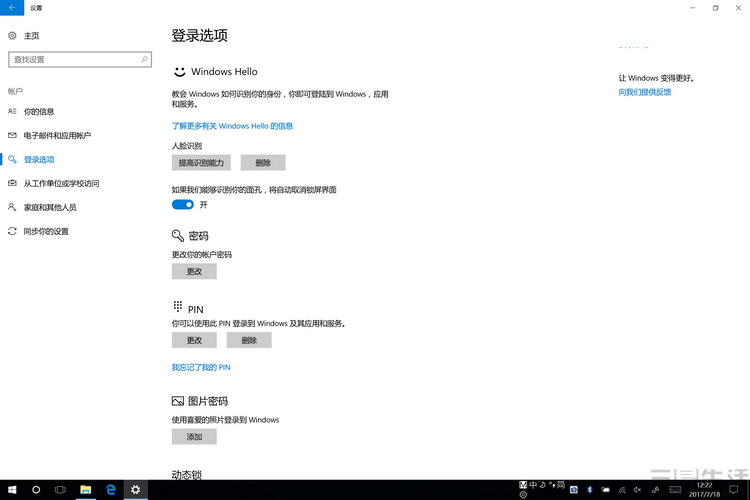Click the 登录选项 page heading
The width and height of the screenshot is (750, 500).
[199, 35]
